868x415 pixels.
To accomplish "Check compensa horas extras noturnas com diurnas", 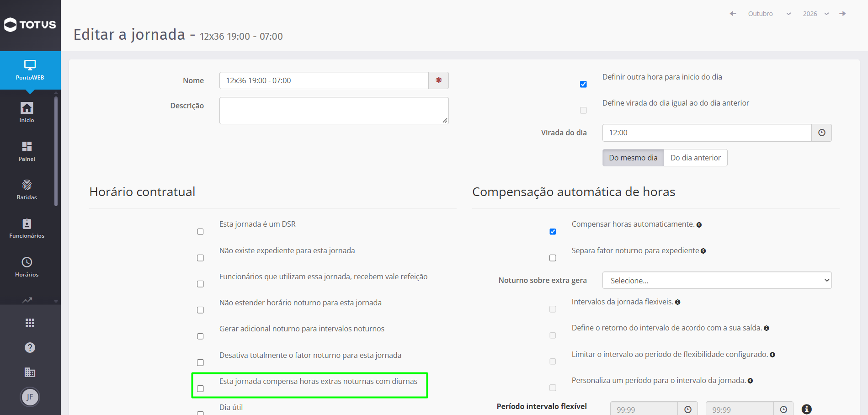I will click(200, 388).
